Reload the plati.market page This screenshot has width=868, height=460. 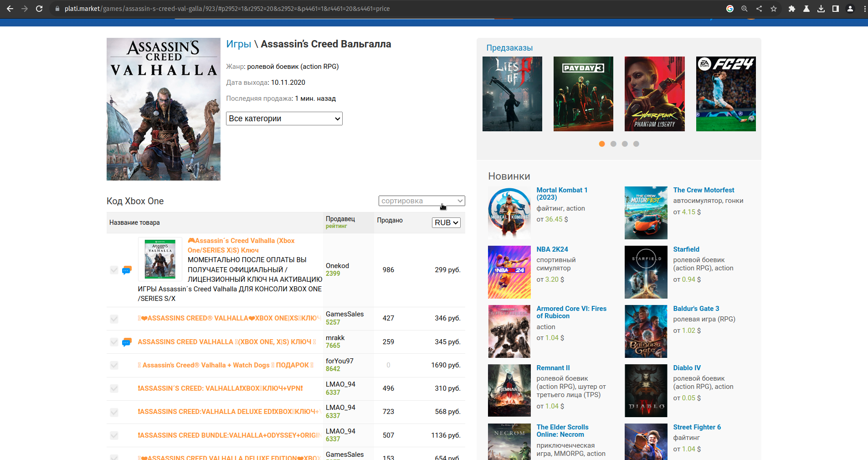coord(39,9)
